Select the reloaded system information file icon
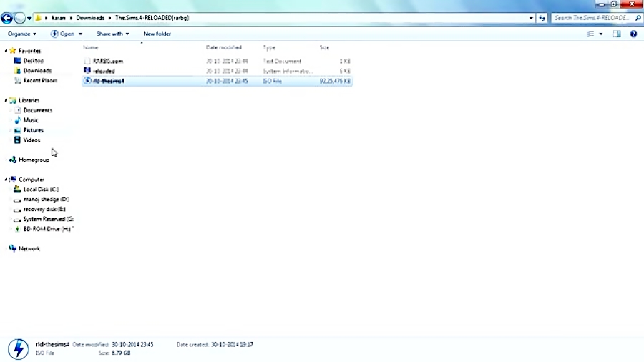Image resolution: width=644 pixels, height=362 pixels. [x=87, y=71]
